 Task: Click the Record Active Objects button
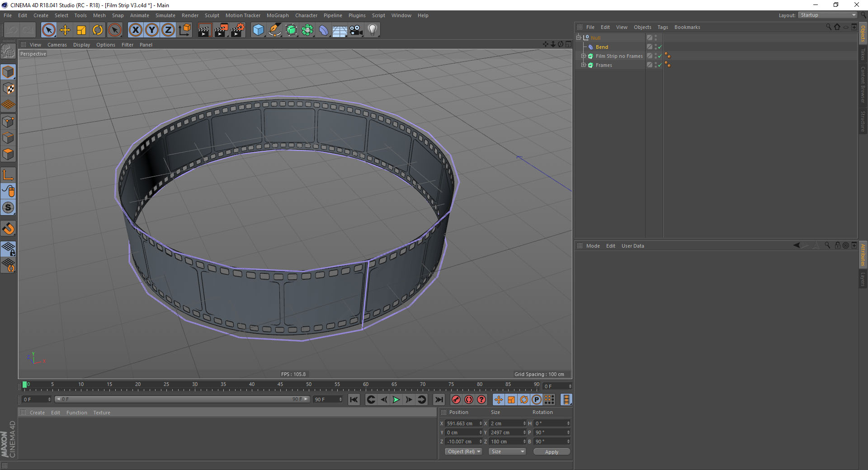tap(456, 399)
